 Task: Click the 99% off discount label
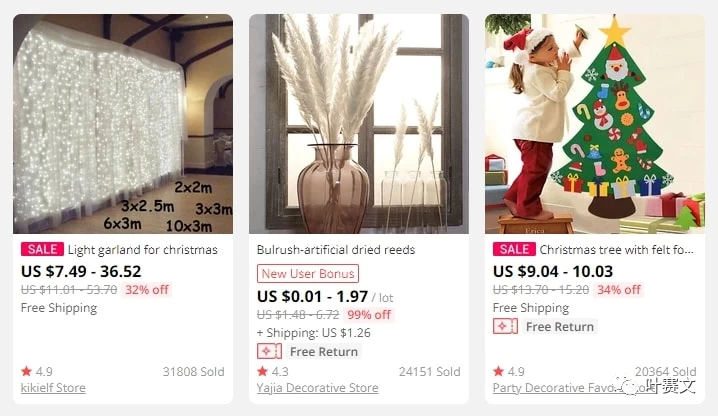[x=369, y=315]
